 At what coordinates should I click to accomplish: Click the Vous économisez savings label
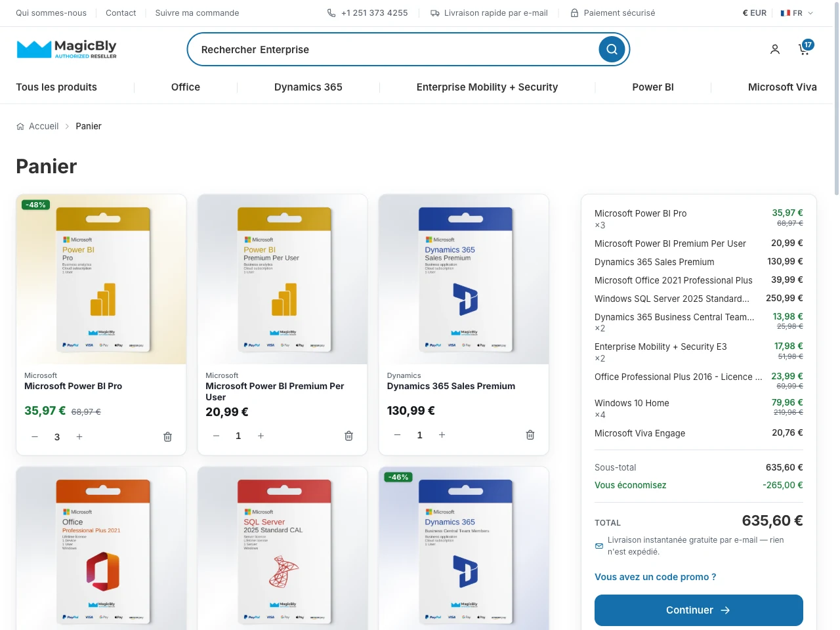click(630, 485)
